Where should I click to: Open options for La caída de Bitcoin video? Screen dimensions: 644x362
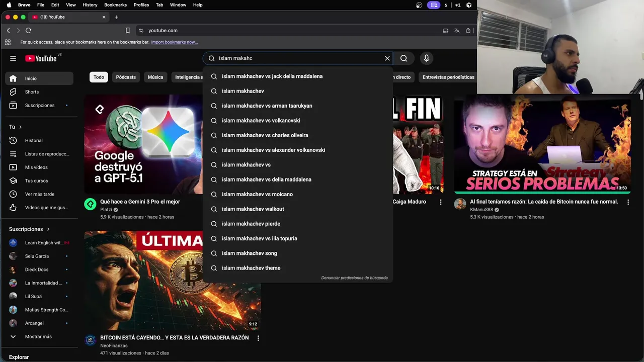(628, 202)
